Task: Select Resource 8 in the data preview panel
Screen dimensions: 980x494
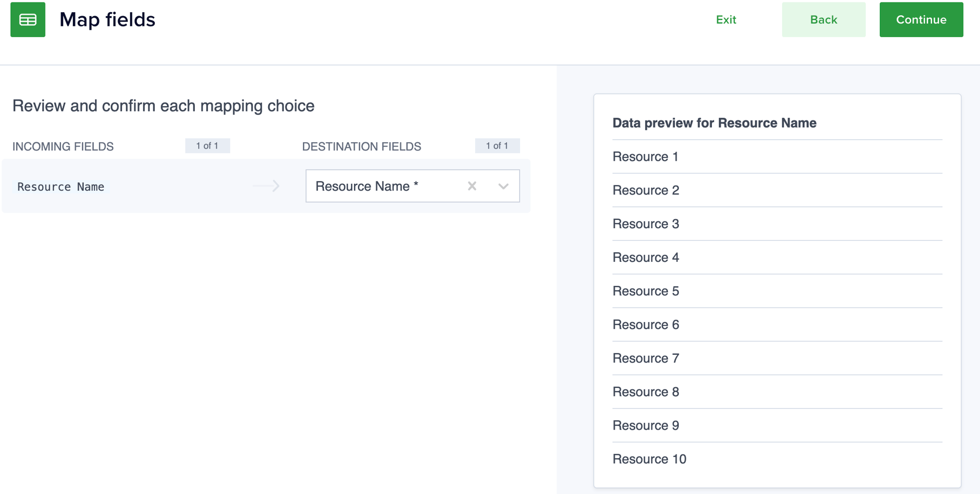Action: pyautogui.click(x=646, y=391)
